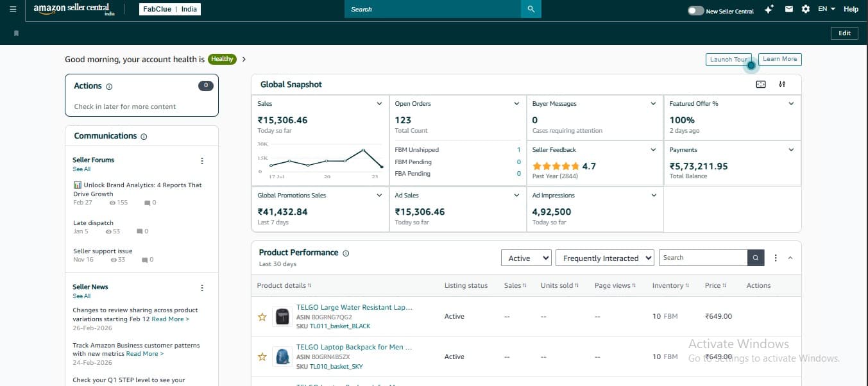Open the Seller support issue forum post

click(103, 251)
